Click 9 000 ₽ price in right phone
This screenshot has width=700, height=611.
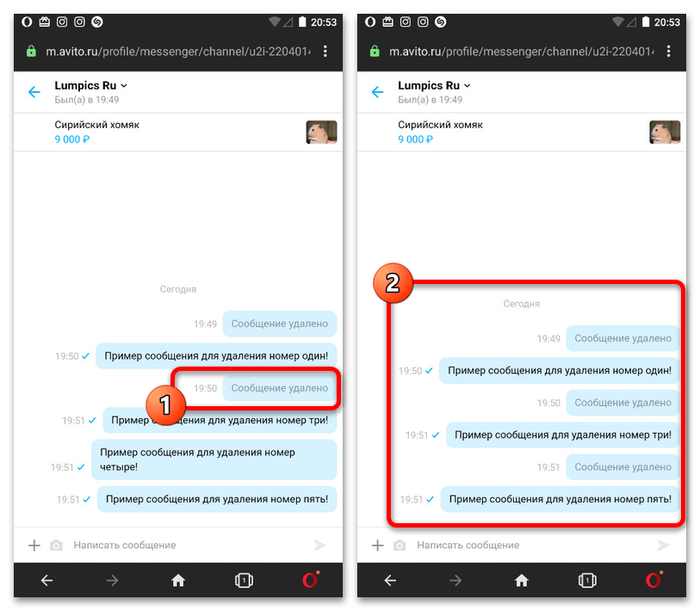click(x=415, y=139)
